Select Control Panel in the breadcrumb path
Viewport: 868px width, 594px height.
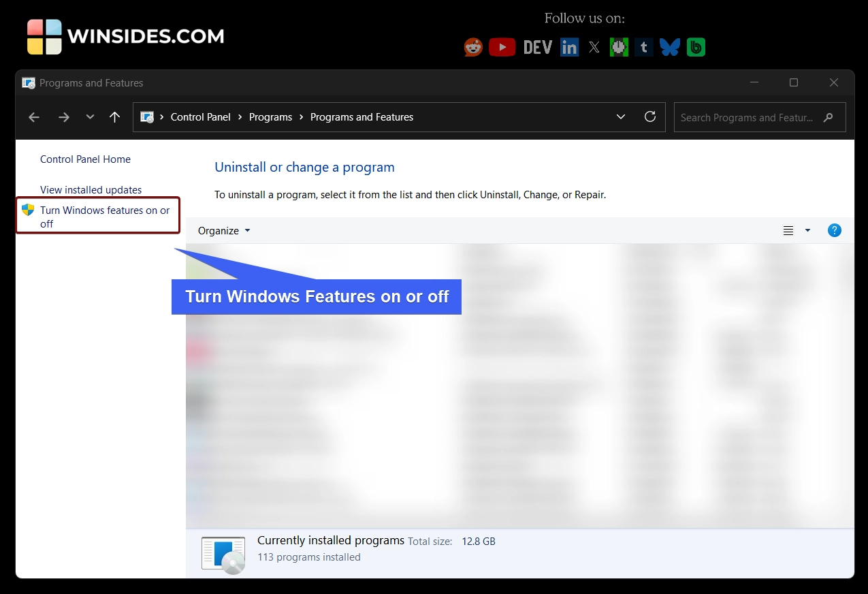200,116
